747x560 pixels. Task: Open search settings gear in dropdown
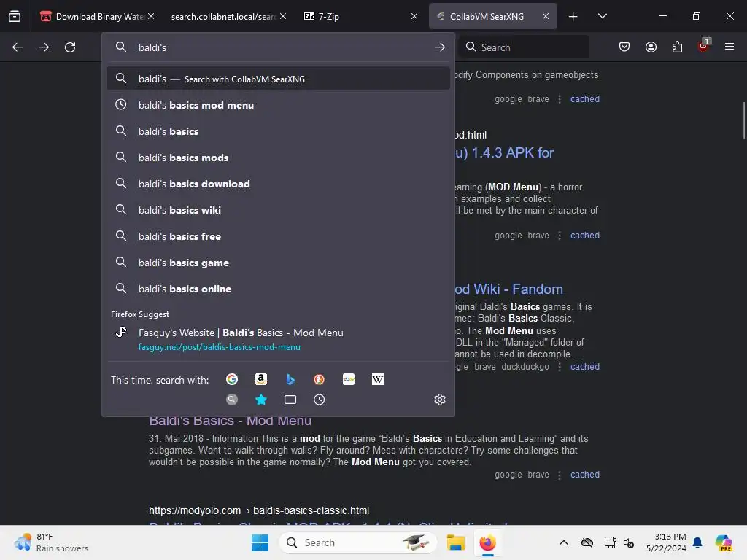(x=440, y=400)
